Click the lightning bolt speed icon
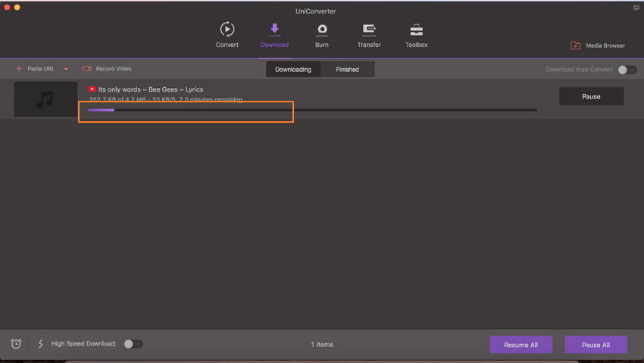This screenshot has height=363, width=644. point(40,344)
